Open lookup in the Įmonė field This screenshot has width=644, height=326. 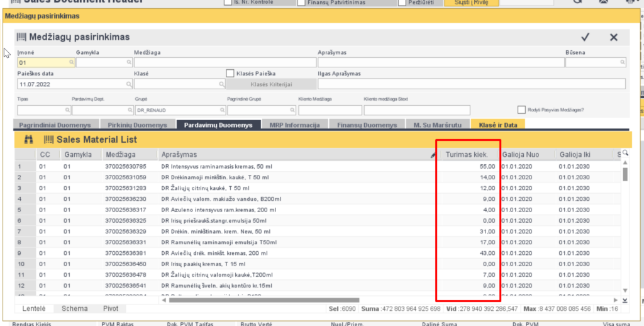point(71,63)
